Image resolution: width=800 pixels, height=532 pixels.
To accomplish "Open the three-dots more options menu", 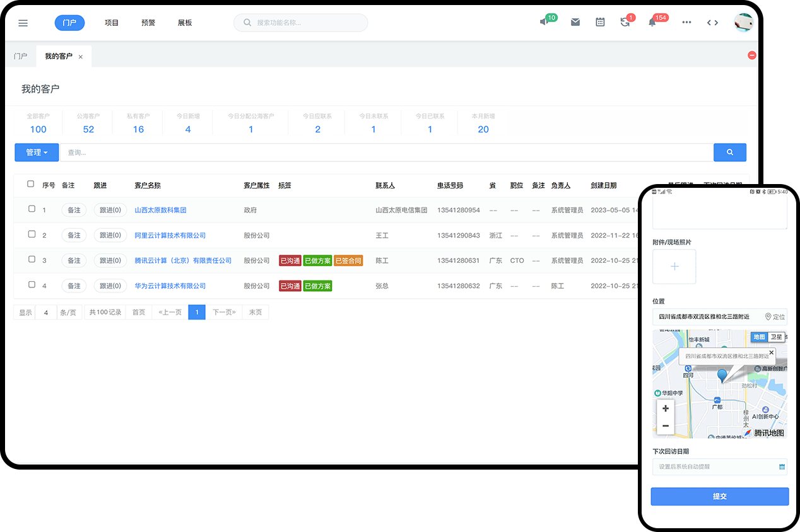I will tap(686, 23).
